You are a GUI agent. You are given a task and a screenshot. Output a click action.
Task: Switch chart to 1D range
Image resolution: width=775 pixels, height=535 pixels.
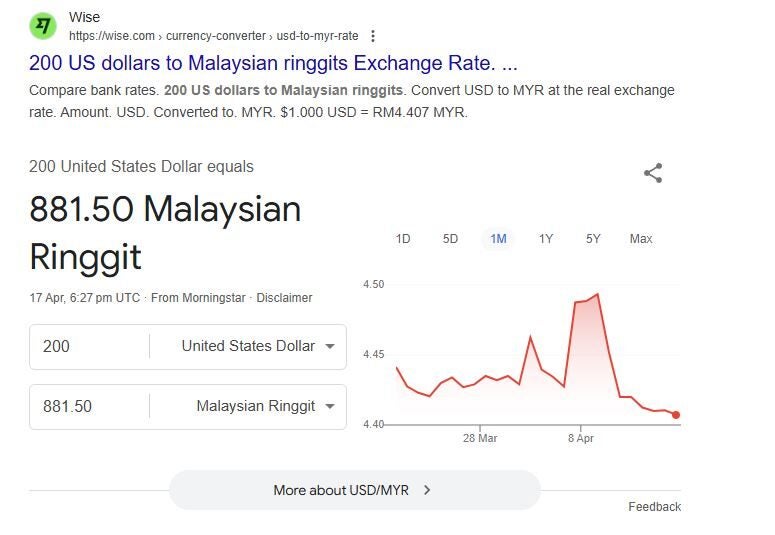[403, 239]
